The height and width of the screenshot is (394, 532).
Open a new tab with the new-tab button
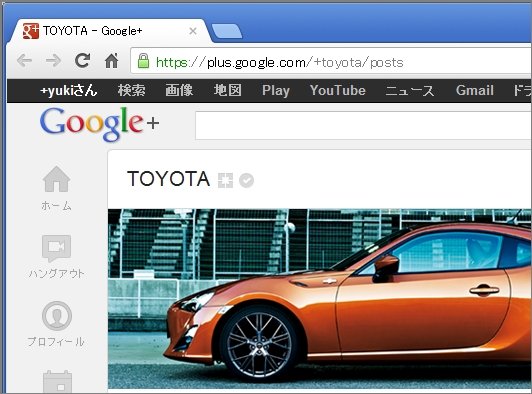point(227,31)
